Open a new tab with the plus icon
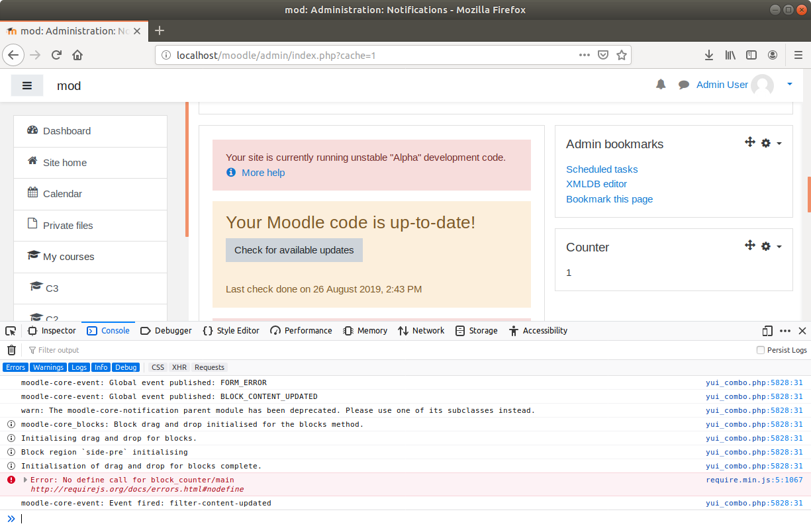 pos(160,30)
